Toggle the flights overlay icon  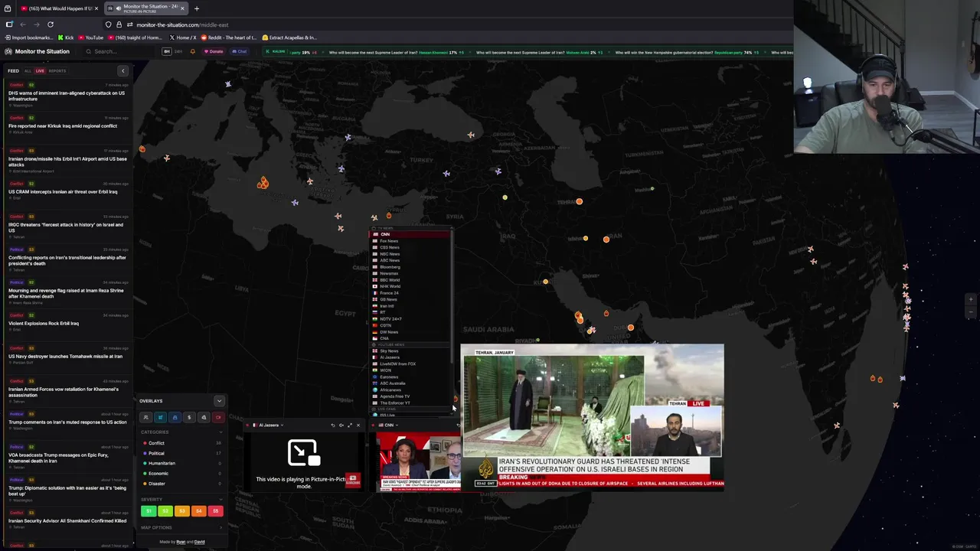pyautogui.click(x=160, y=417)
